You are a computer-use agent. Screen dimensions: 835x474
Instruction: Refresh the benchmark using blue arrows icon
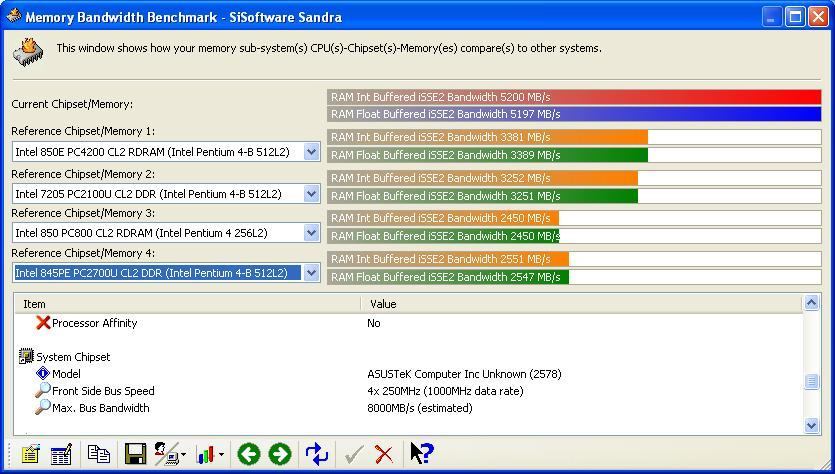tap(317, 454)
